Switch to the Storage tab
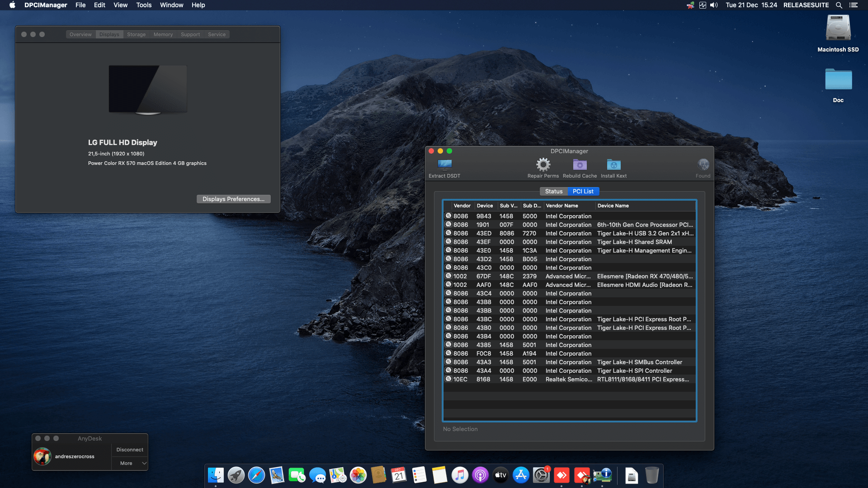 tap(136, 34)
